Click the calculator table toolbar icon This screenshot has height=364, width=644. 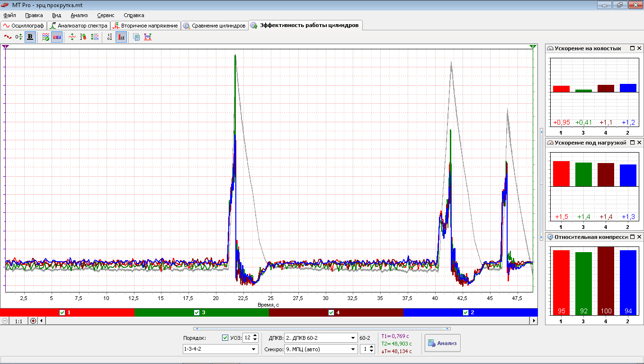point(136,36)
